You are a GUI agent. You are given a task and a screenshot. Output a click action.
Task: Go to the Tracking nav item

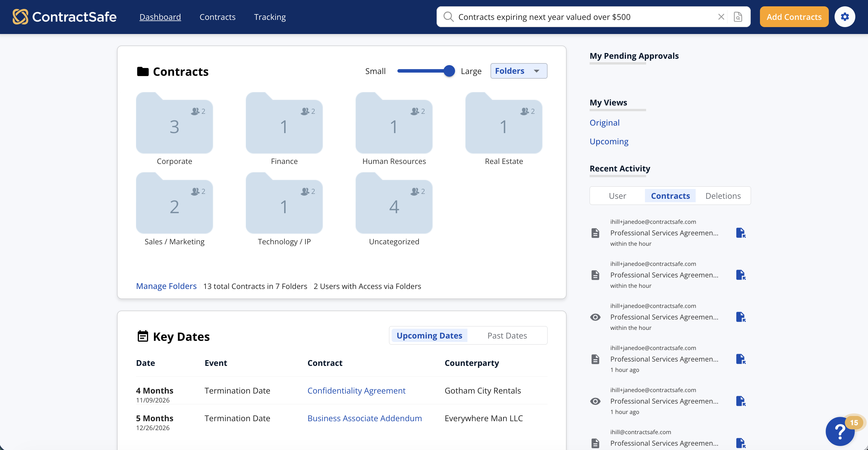click(x=270, y=17)
